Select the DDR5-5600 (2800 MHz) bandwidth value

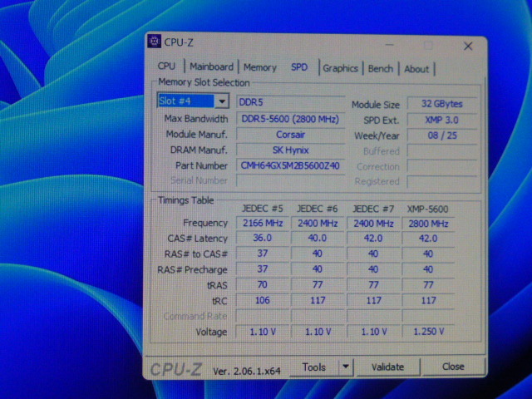pos(290,119)
